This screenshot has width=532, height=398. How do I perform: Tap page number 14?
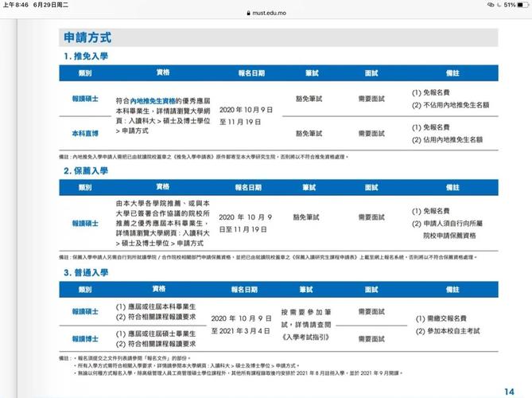click(509, 392)
